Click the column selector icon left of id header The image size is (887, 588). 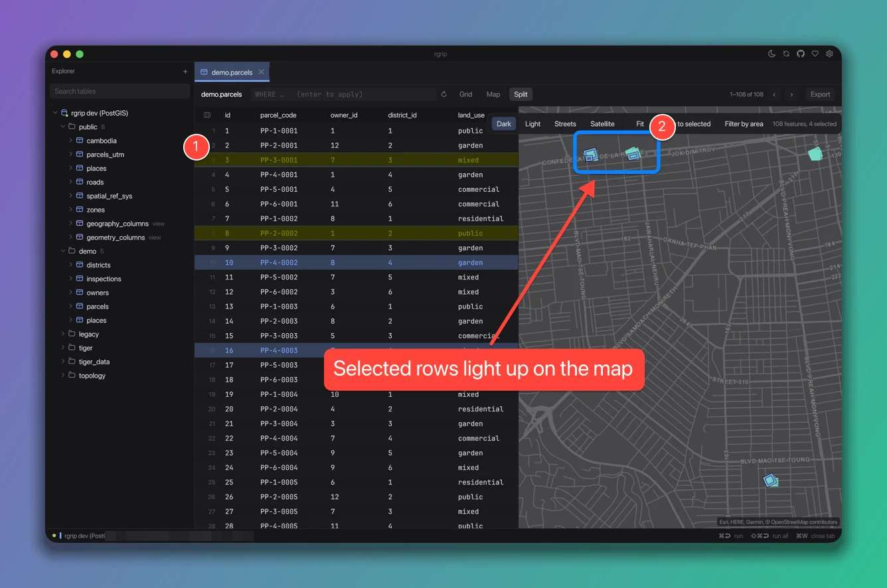[x=207, y=115]
